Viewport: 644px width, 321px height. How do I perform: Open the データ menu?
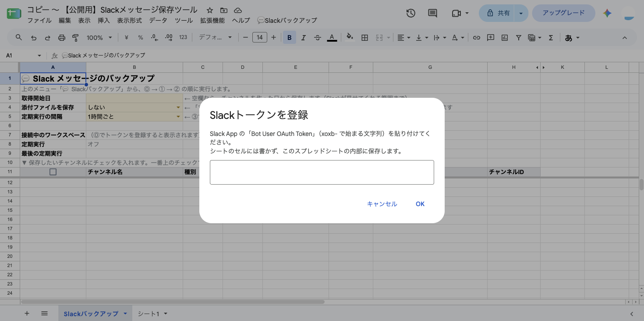(158, 20)
